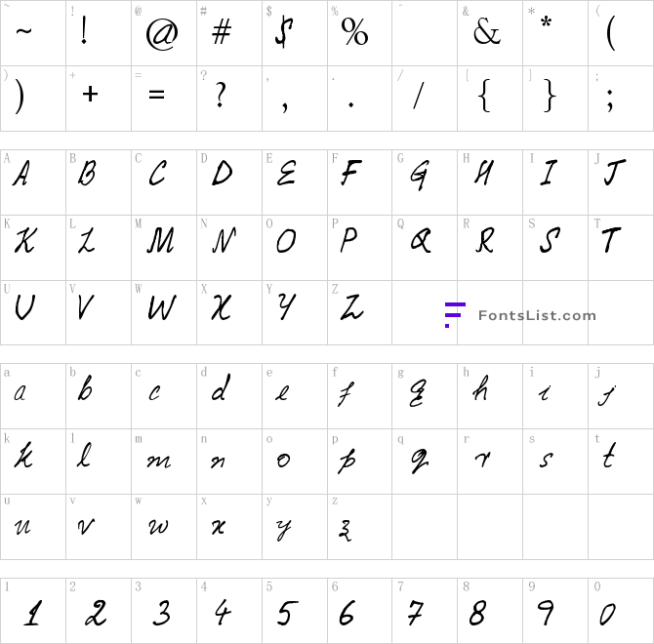Open the FontsList.com watermark link
This screenshot has width=654, height=644.
(537, 315)
